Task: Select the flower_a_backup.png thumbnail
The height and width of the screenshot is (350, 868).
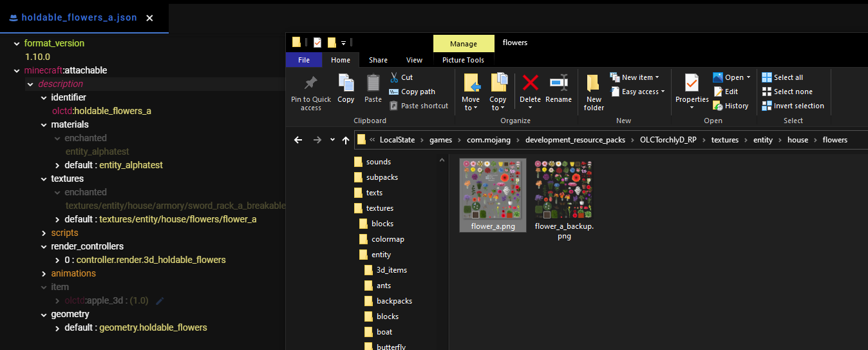Action: 563,190
